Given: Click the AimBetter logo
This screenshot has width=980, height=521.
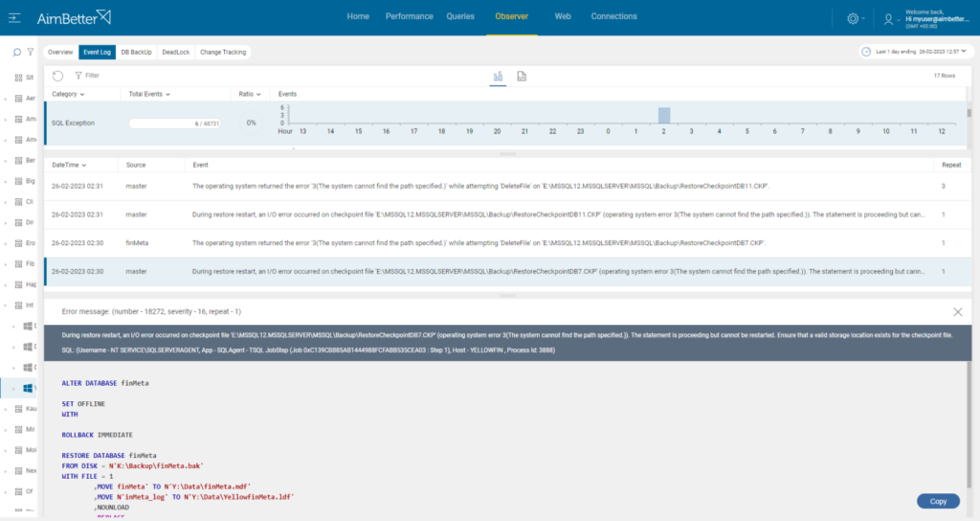Looking at the screenshot, I should pyautogui.click(x=74, y=17).
